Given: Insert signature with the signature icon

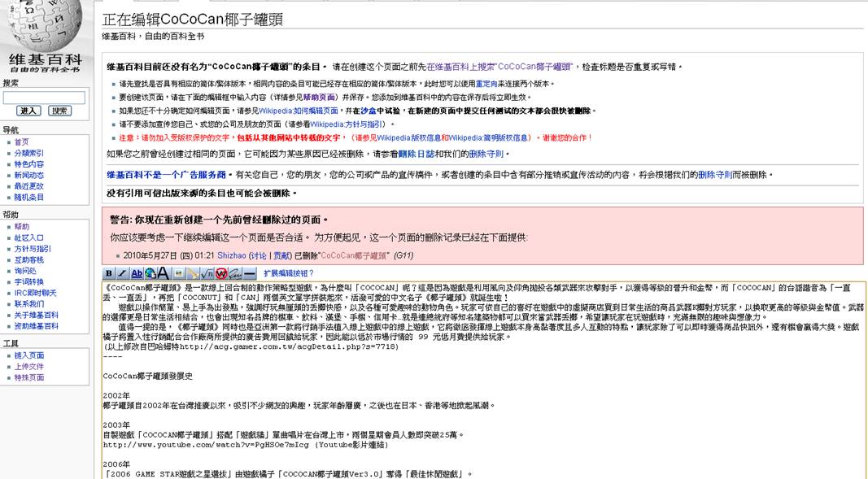Looking at the screenshot, I should pyautogui.click(x=235, y=273).
